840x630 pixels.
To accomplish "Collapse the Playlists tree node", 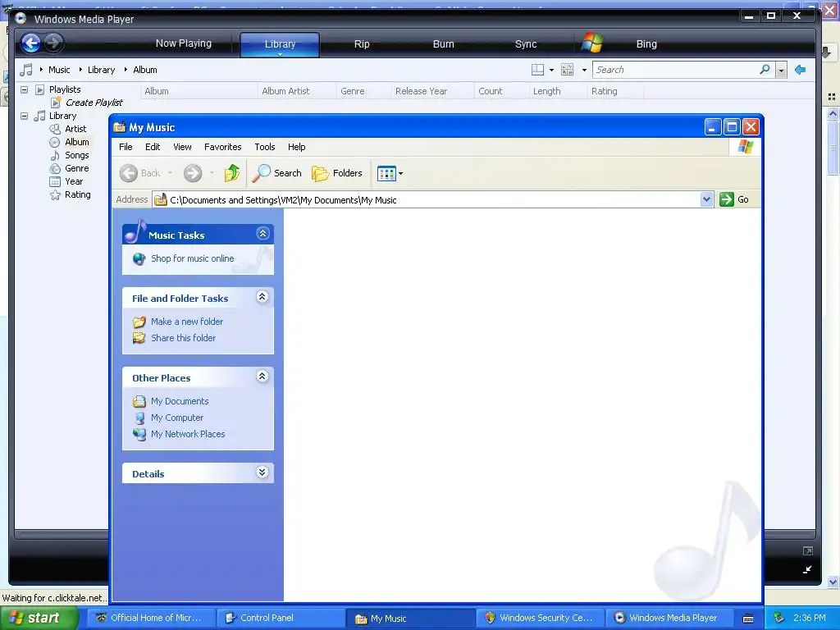I will [24, 89].
